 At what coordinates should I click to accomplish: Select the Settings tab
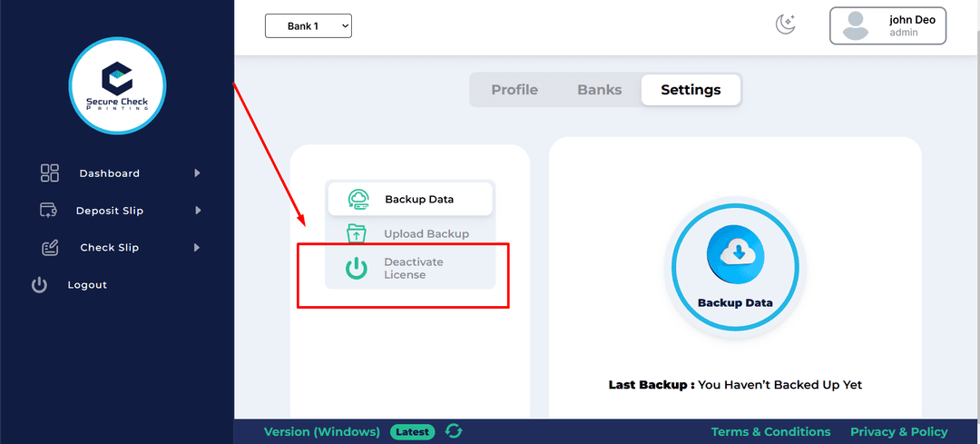[x=691, y=90]
